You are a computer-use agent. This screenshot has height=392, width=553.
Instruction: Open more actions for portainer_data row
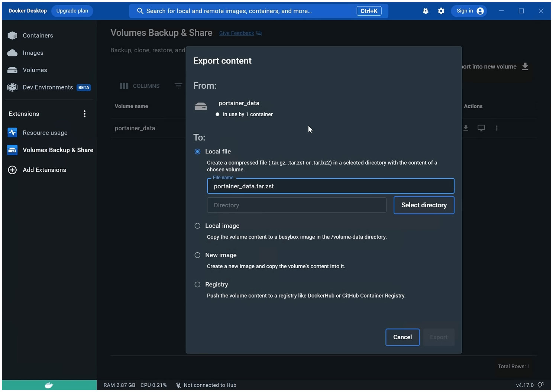[497, 128]
